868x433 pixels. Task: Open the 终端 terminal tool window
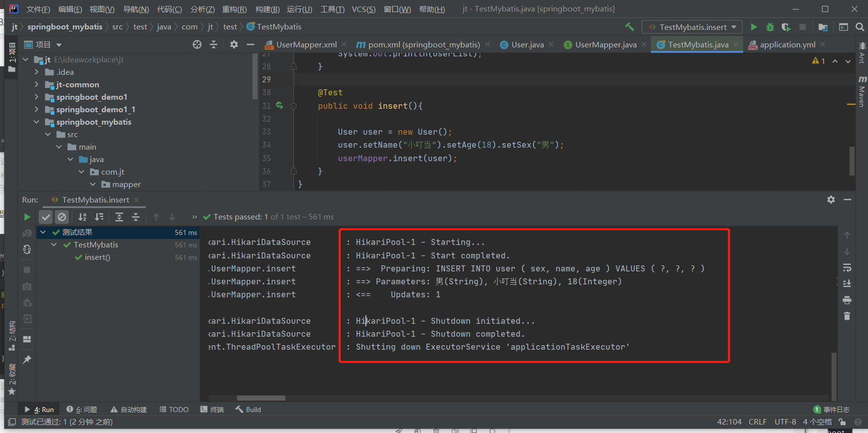click(212, 410)
